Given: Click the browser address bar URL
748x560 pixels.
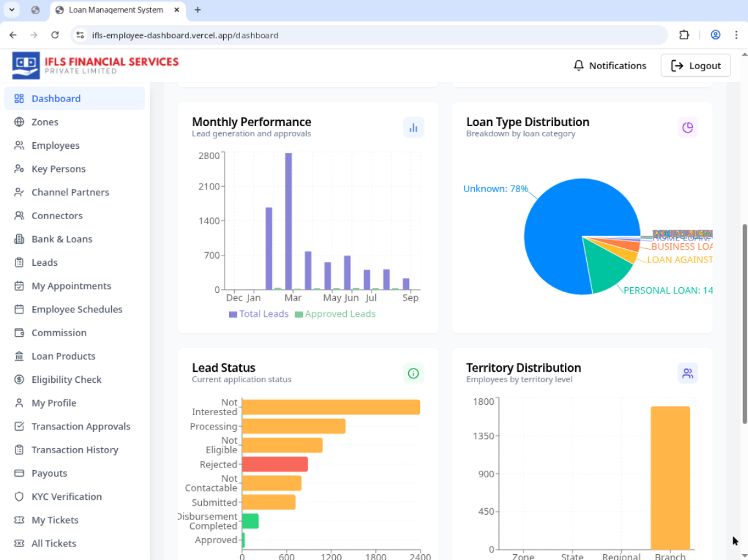Looking at the screenshot, I should [185, 35].
